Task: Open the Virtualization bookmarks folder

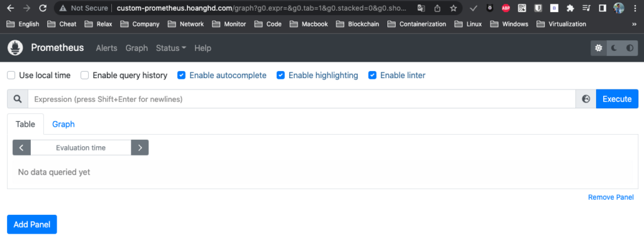Action: [562, 25]
